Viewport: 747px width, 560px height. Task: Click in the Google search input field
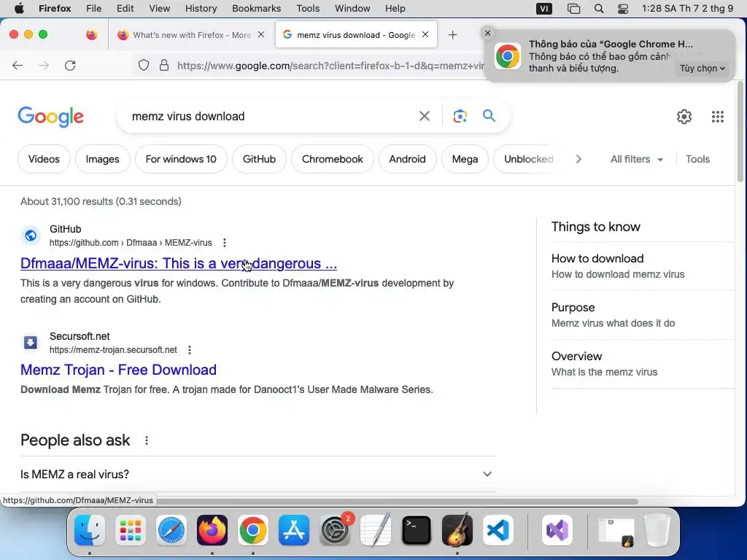click(271, 116)
